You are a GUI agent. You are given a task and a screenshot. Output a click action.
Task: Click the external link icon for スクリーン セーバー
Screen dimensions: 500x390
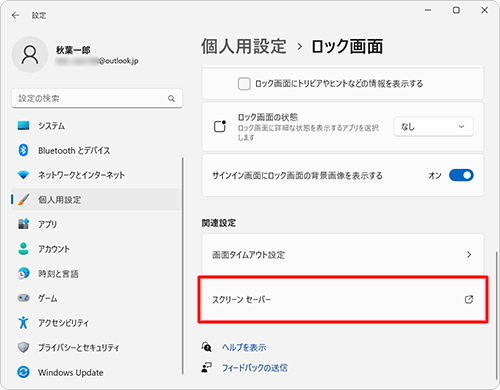pos(469,299)
